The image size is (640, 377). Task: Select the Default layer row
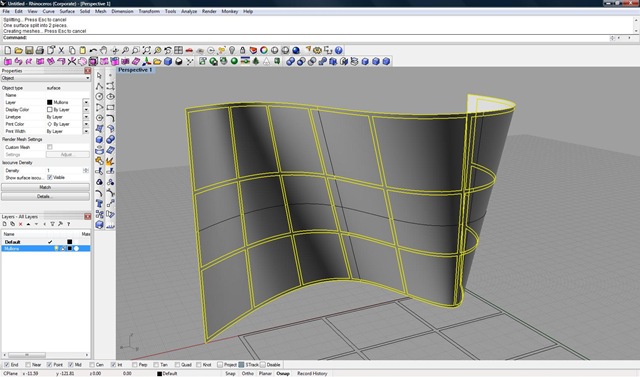(x=46, y=242)
